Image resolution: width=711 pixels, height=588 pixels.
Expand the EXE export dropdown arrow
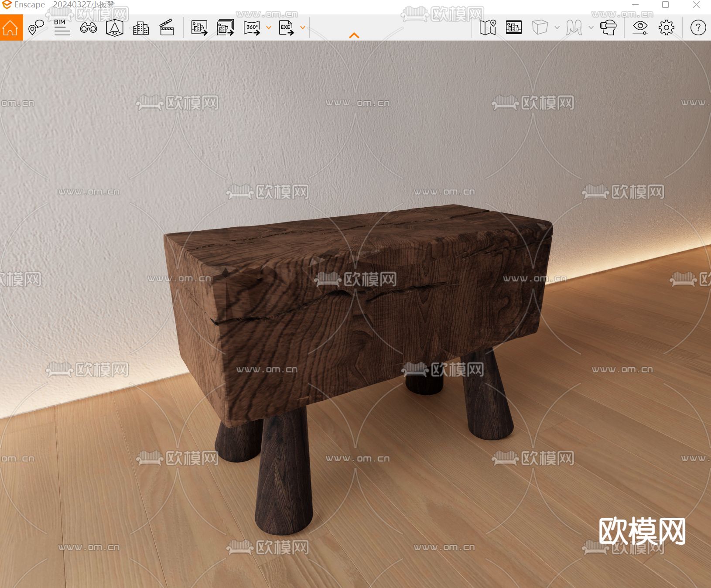[303, 27]
